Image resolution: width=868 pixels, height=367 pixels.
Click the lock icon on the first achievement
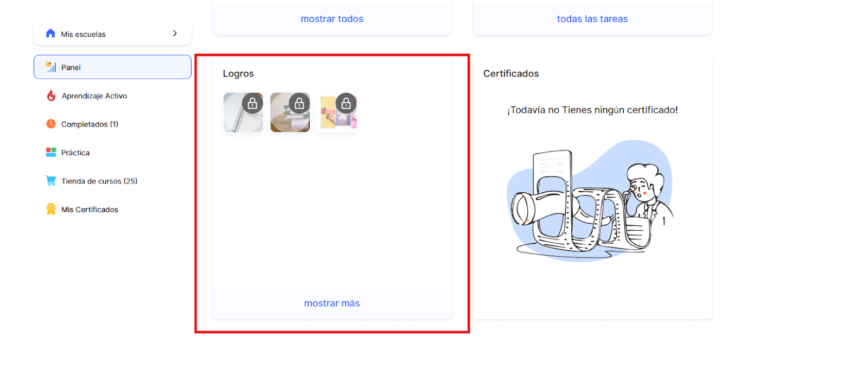(x=252, y=103)
